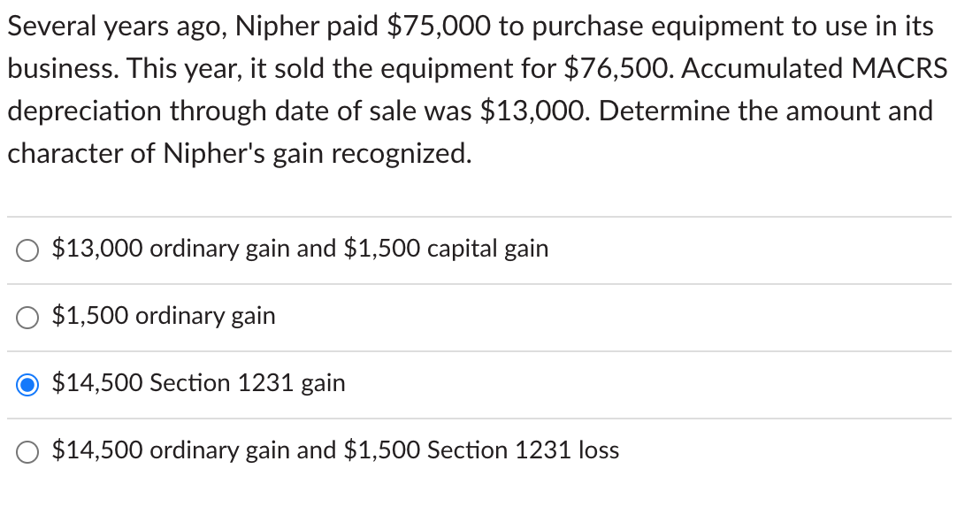This screenshot has width=980, height=515.
Task: Click the '$1,500 ordinary gain' answer label
Action: point(164,316)
